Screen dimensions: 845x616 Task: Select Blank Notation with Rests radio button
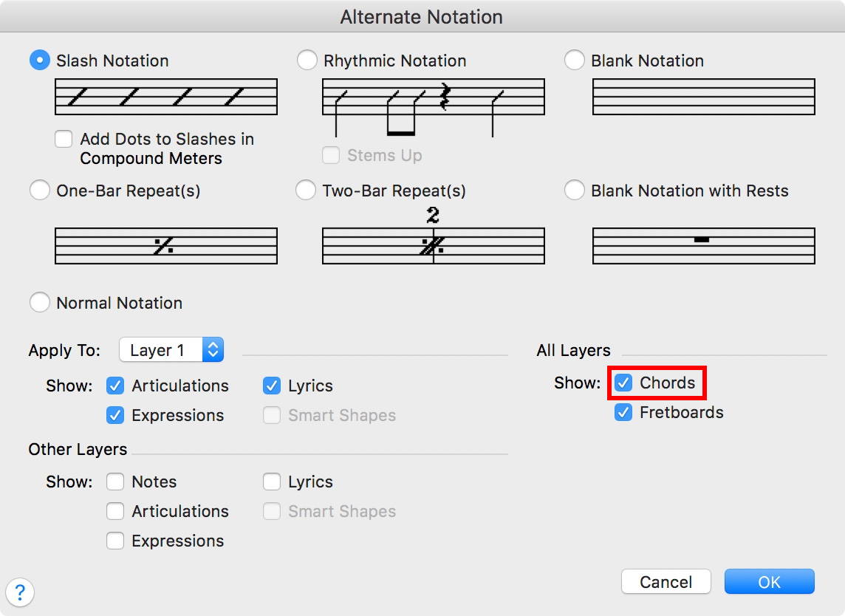tap(575, 191)
